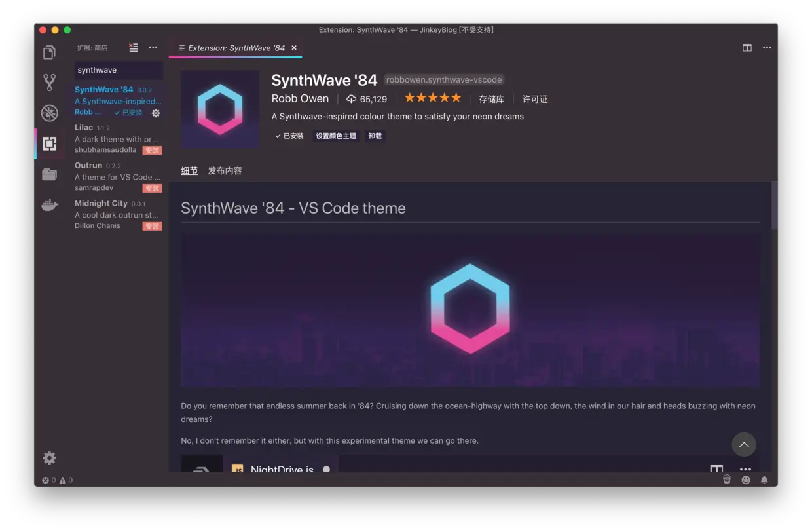The image size is (812, 532).
Task: Click the SynthWave '84 extension logo
Action: pos(220,109)
